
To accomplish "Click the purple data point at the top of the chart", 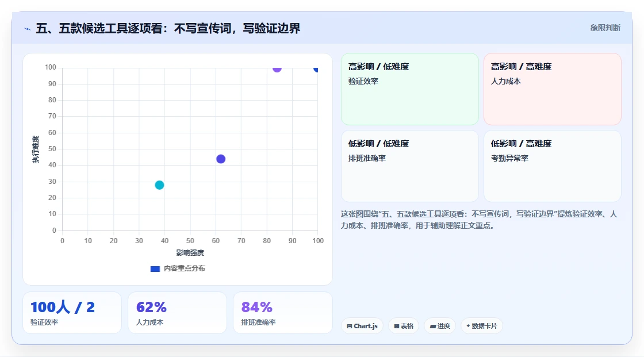I will pos(277,68).
